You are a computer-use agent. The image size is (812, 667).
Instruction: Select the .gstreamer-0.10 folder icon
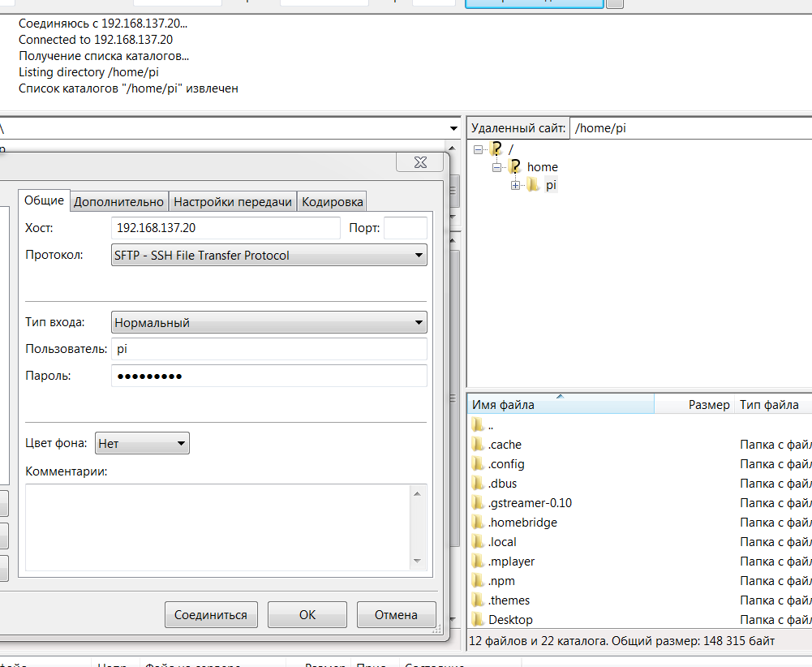pyautogui.click(x=478, y=503)
